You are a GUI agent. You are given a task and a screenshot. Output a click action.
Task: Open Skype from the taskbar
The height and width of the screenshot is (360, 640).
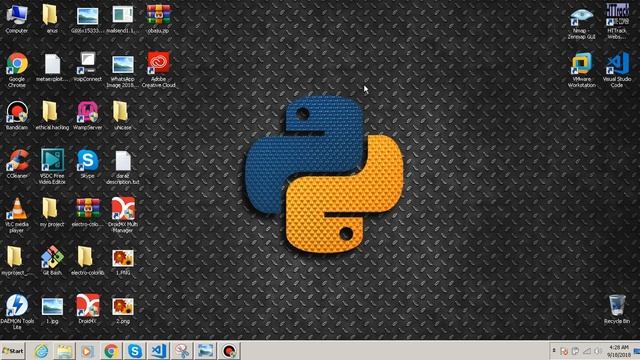(135, 351)
